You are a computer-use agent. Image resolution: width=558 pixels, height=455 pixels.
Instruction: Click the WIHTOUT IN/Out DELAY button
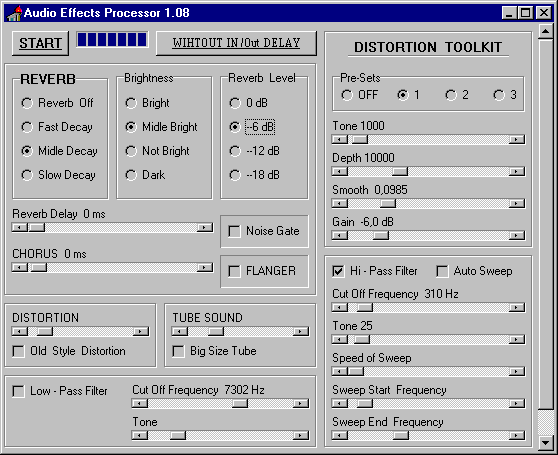236,43
